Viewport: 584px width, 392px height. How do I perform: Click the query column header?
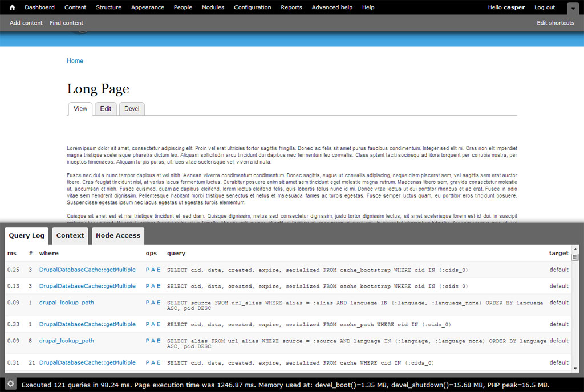click(176, 253)
